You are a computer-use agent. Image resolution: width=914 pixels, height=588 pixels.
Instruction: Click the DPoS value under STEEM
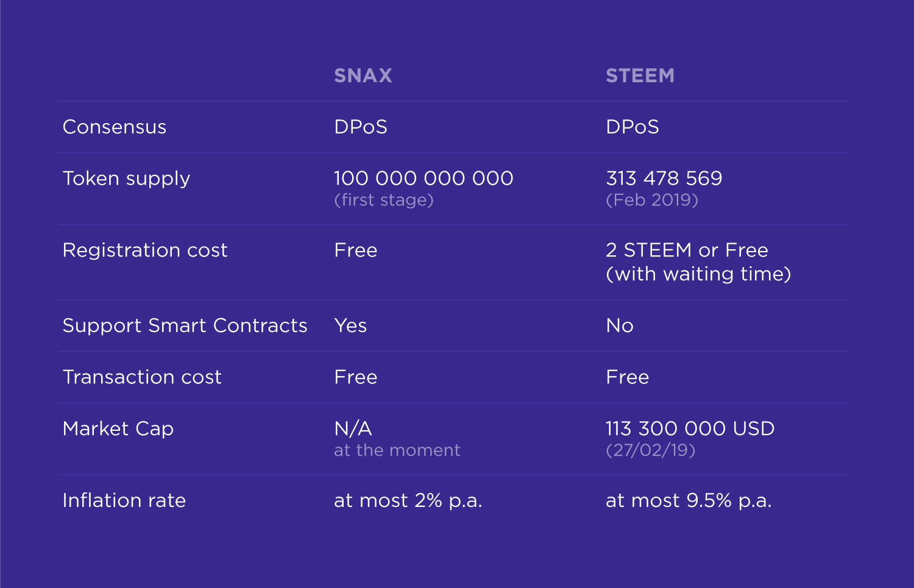[x=632, y=127]
